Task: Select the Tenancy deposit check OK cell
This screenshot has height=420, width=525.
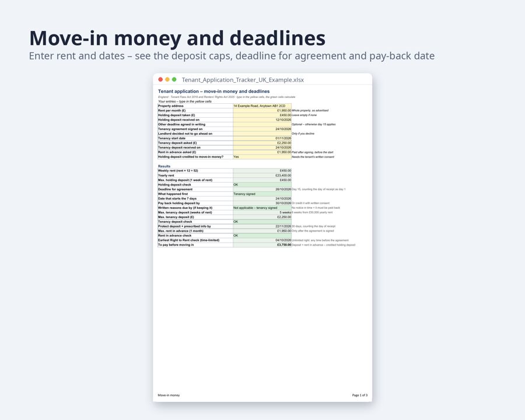Action: 262,222
